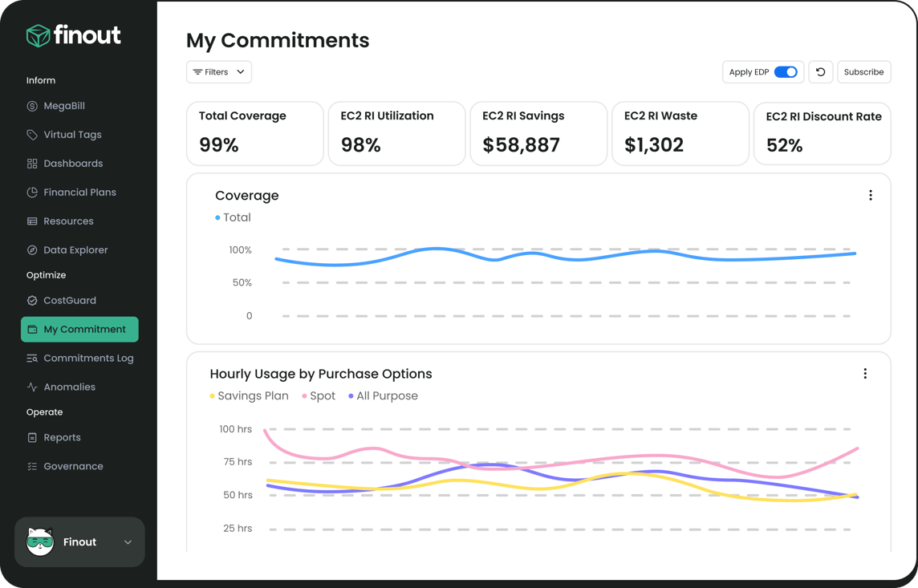Click the 50% axis label in Coverage
The width and height of the screenshot is (918, 588).
click(242, 282)
